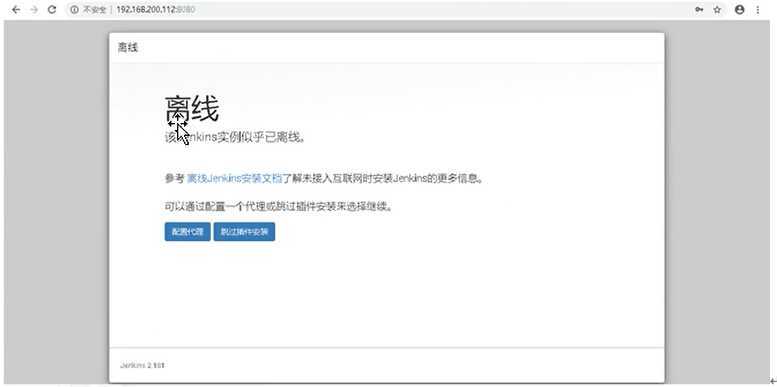Screen dimensions: 777x387
Task: Click the not-secure info icon
Action: 74,10
